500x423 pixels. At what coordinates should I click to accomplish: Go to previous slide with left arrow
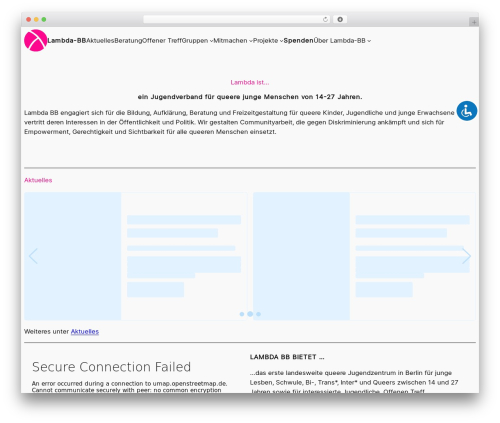(33, 256)
